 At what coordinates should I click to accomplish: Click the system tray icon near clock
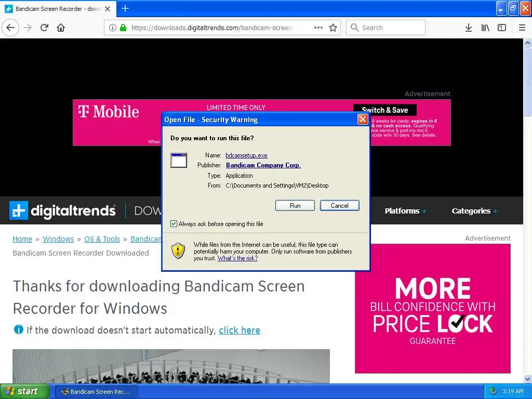493,392
